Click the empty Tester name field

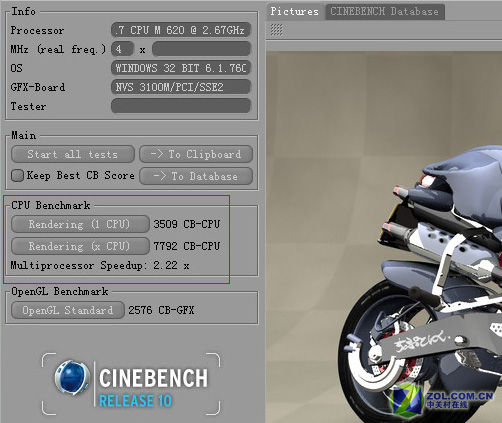tap(181, 106)
